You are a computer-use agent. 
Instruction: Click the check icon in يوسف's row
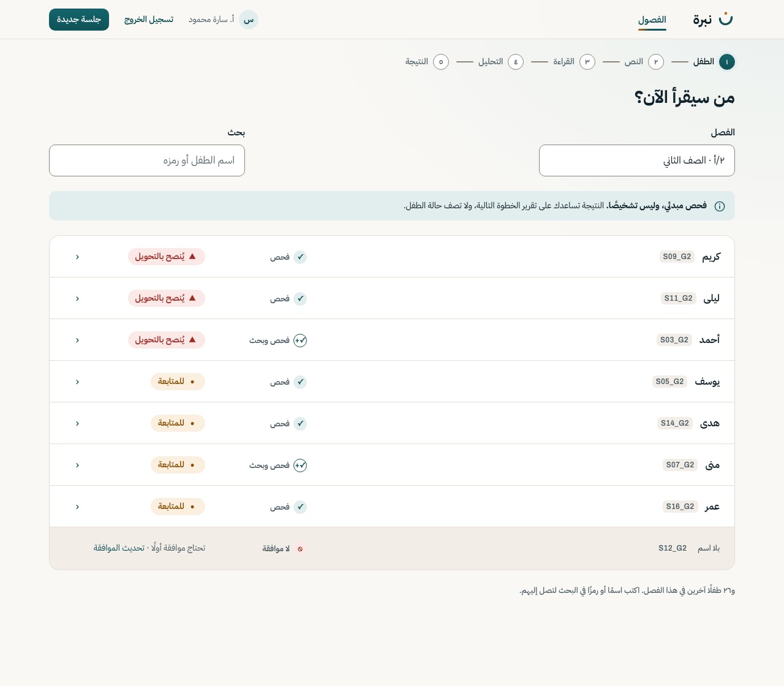(300, 382)
